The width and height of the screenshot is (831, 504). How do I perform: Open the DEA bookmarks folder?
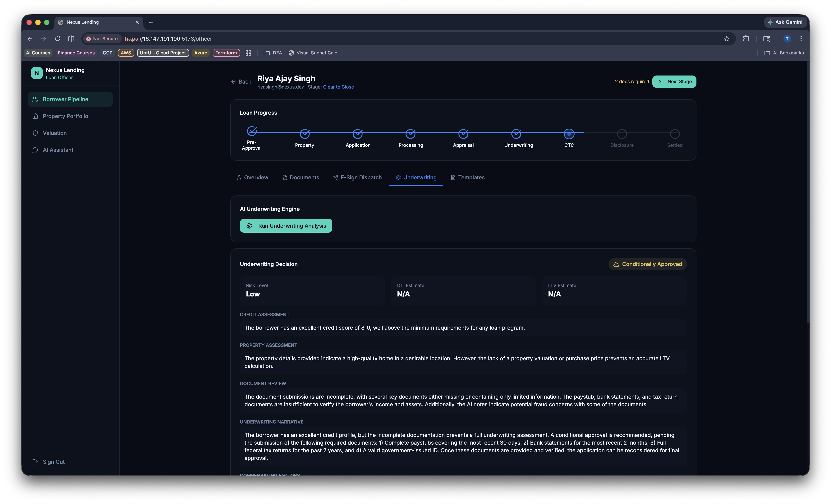tap(273, 53)
